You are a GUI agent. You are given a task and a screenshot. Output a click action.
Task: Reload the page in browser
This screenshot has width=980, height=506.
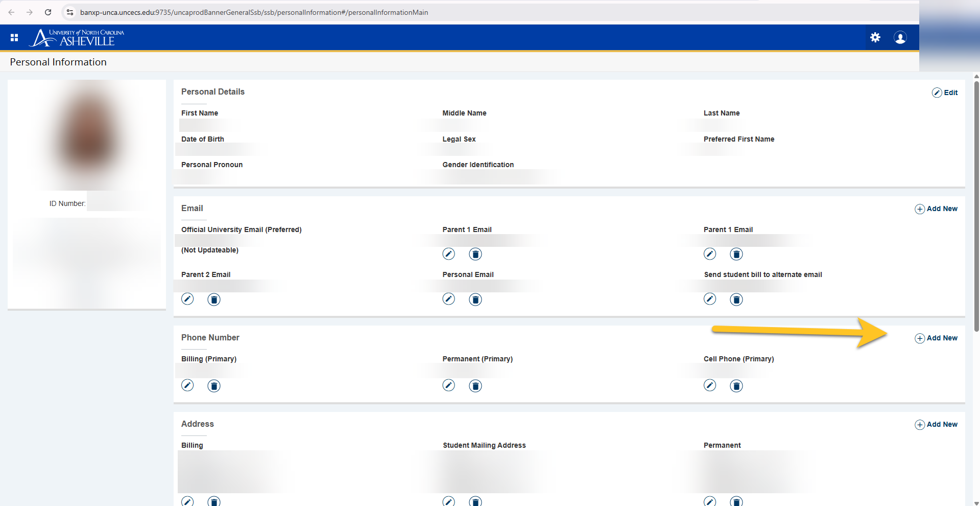pyautogui.click(x=48, y=12)
